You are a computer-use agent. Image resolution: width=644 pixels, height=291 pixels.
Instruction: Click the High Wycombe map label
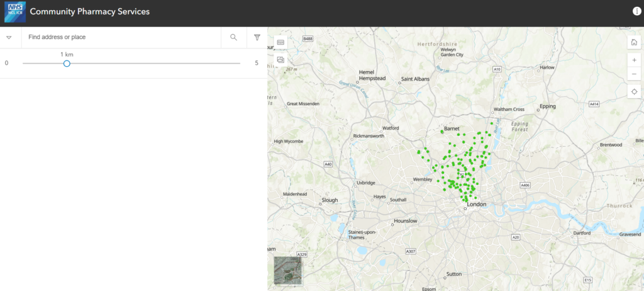pos(288,141)
